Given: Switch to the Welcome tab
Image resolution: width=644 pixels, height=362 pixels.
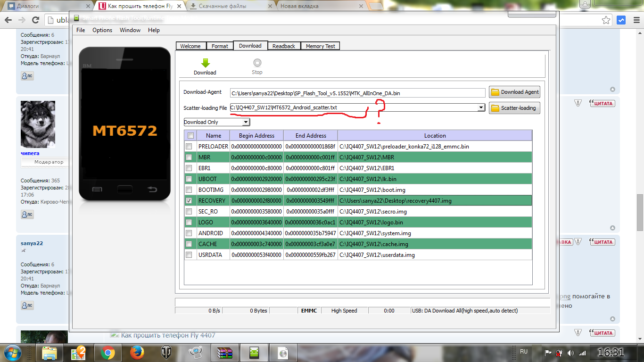Looking at the screenshot, I should (x=190, y=46).
